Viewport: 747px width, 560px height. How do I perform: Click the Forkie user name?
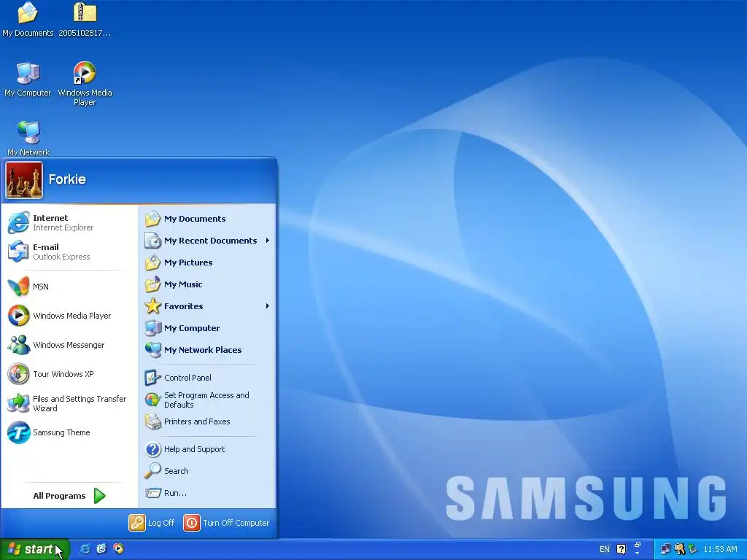(x=67, y=179)
